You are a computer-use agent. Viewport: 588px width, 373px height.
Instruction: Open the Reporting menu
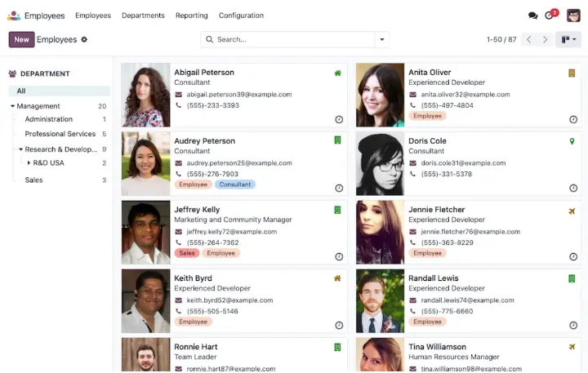(191, 16)
